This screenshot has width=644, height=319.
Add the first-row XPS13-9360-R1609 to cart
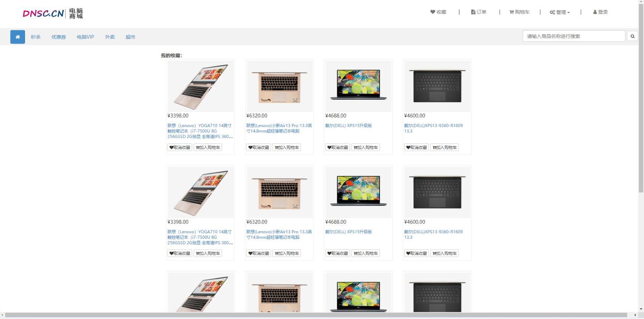click(444, 147)
